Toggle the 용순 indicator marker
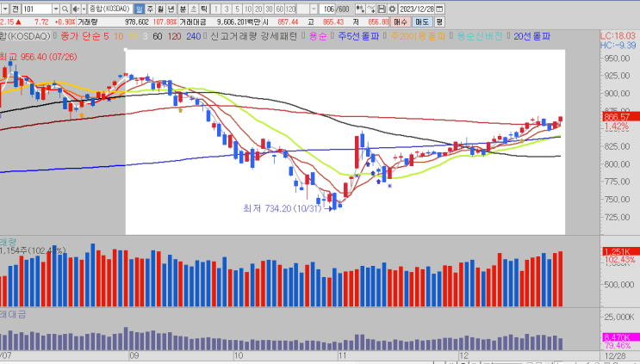 (x=303, y=36)
